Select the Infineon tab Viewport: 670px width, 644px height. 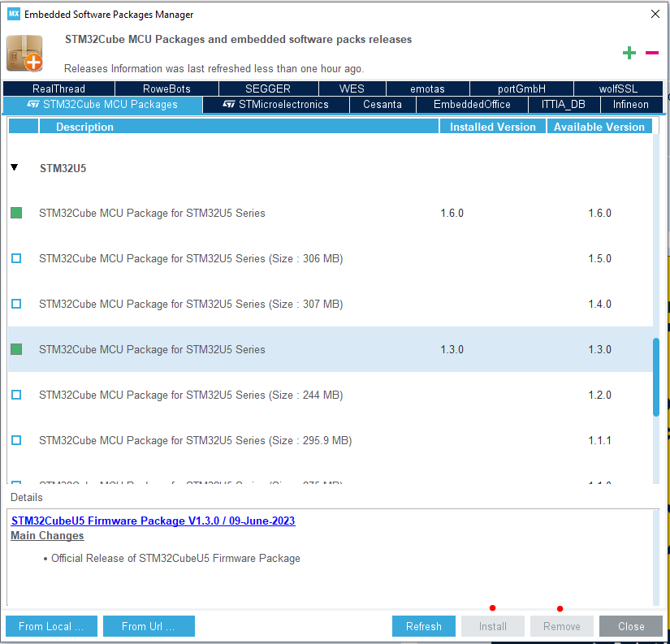tap(630, 104)
